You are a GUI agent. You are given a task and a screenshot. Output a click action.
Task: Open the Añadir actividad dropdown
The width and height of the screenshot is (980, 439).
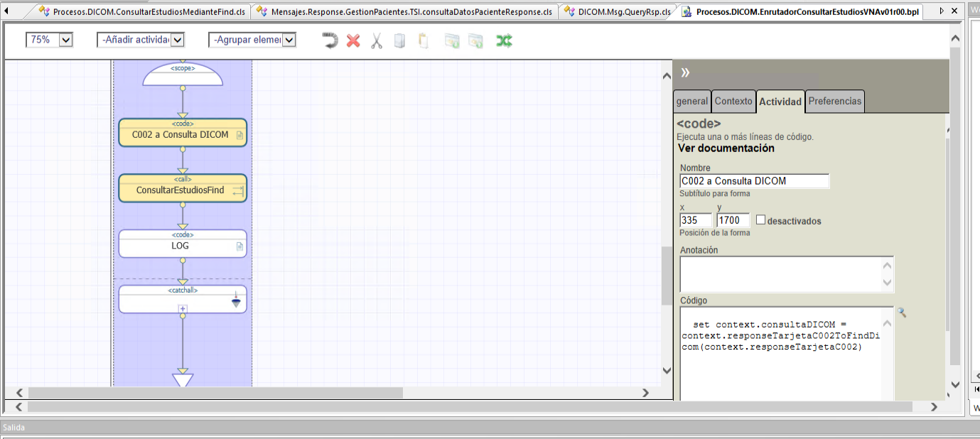click(x=178, y=40)
